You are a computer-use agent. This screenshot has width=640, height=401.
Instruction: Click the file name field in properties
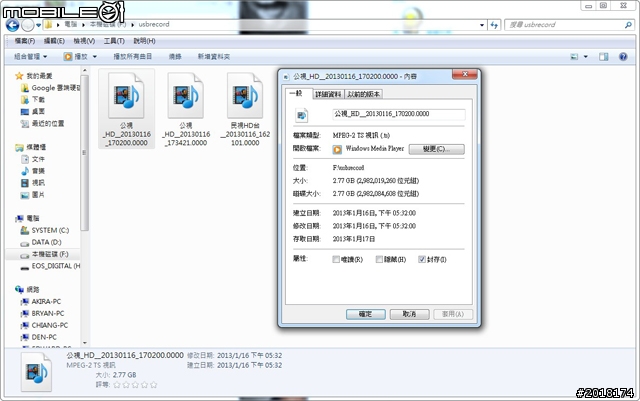[399, 114]
